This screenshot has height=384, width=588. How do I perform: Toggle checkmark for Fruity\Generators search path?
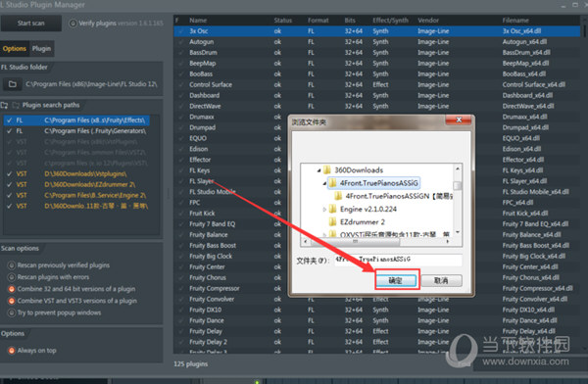(x=10, y=131)
